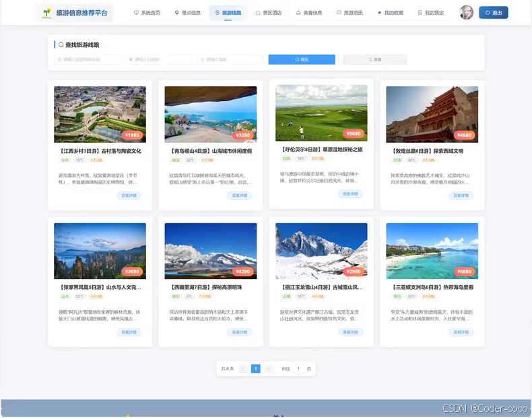The height and width of the screenshot is (418, 532).
Task: Open the 敦煌丝路6日游 route image
Action: pos(432,115)
